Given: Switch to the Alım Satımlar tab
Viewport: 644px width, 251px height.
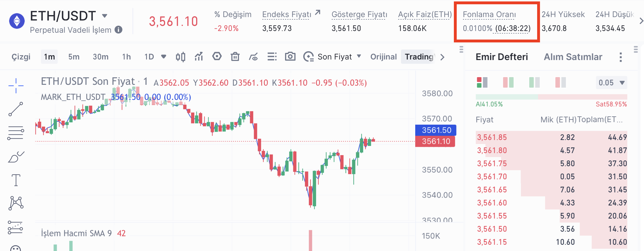Looking at the screenshot, I should (x=573, y=57).
